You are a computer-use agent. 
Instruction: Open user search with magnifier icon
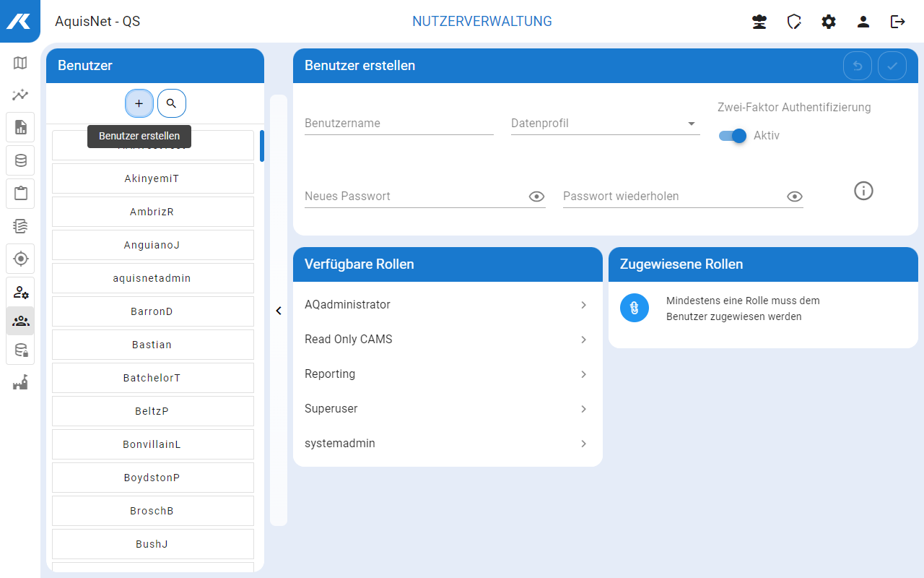pos(171,103)
